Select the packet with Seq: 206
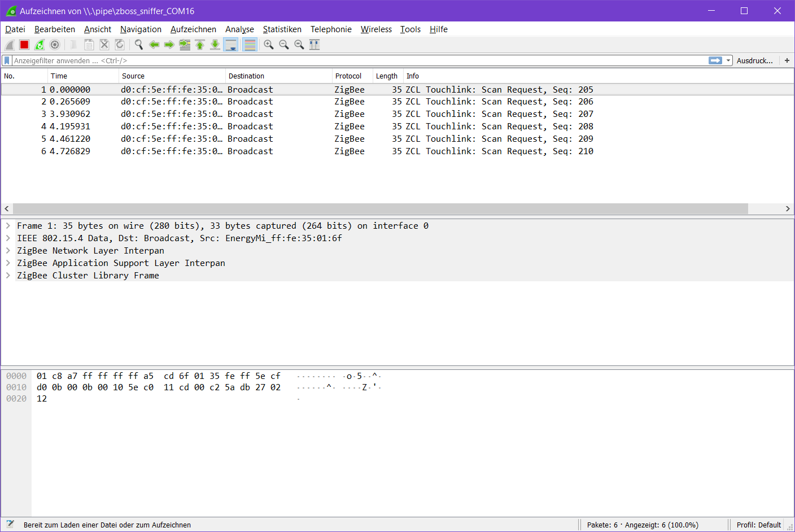The width and height of the screenshot is (795, 532). point(397,102)
